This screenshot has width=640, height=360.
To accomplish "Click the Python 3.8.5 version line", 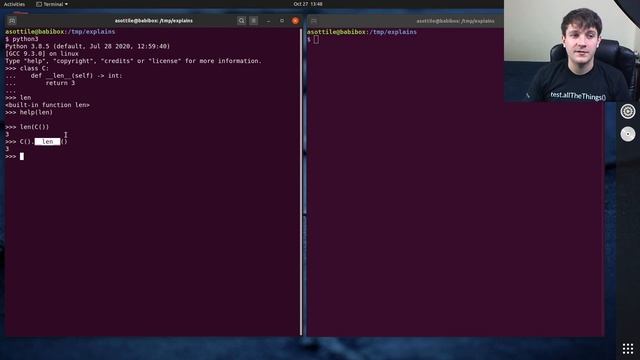I will (88, 46).
